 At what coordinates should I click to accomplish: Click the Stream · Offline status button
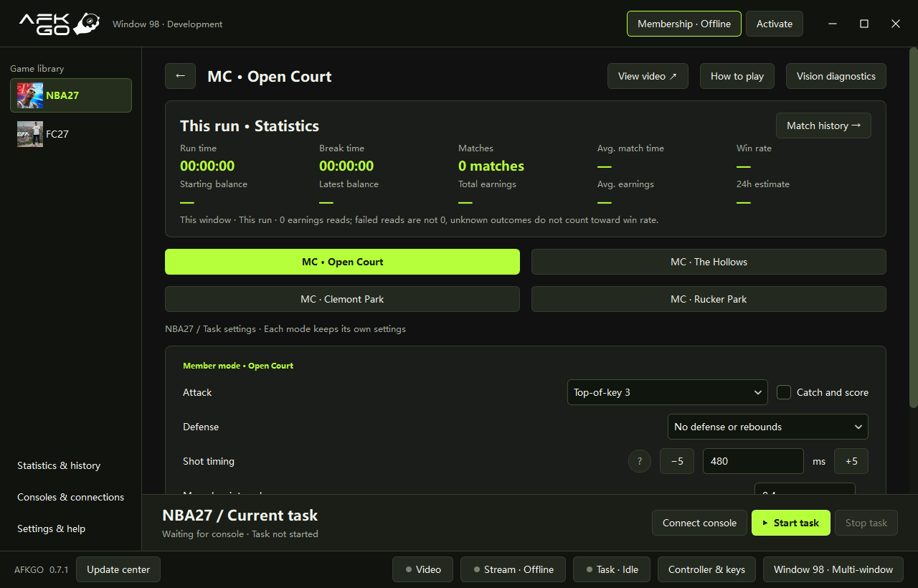(x=513, y=569)
